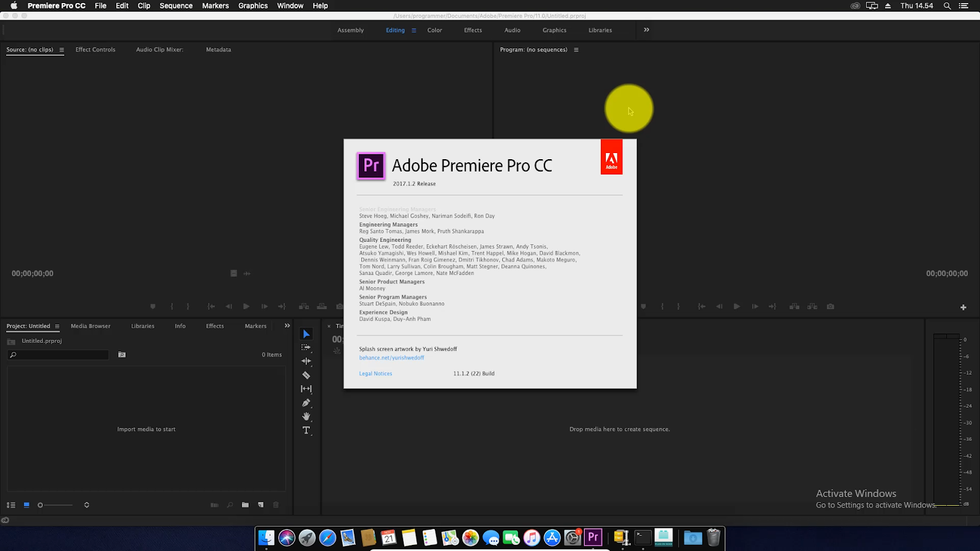Open the Source panel menu
Viewport: 980px width, 551px height.
coord(60,50)
